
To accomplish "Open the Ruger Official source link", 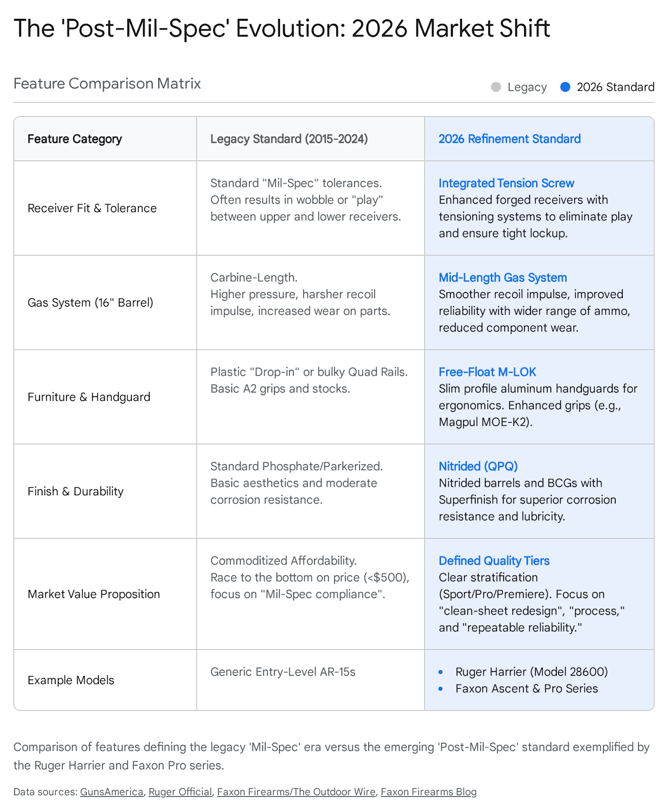I will click(180, 792).
